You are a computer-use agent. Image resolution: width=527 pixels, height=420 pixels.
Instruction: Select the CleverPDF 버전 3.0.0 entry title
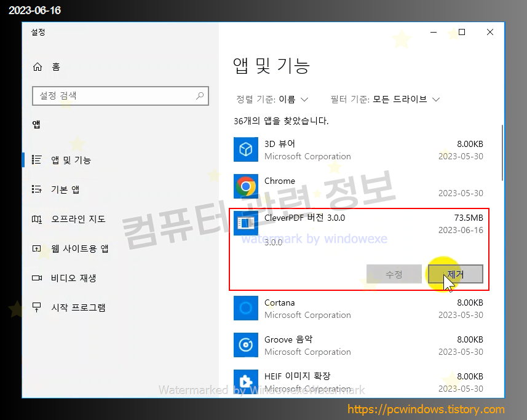(304, 218)
